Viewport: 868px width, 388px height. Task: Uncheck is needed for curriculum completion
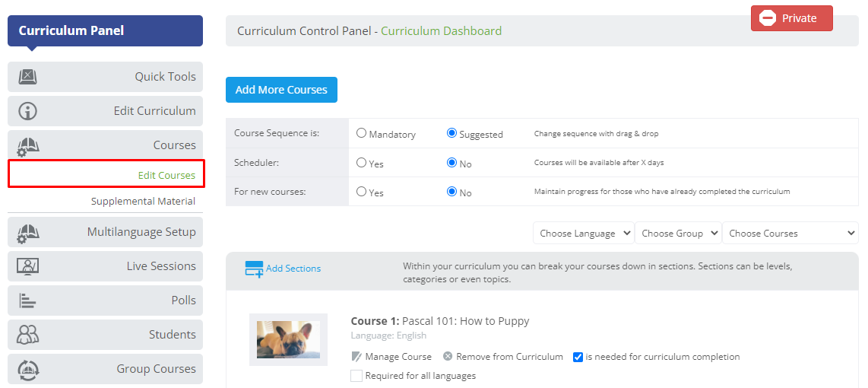[x=578, y=357]
